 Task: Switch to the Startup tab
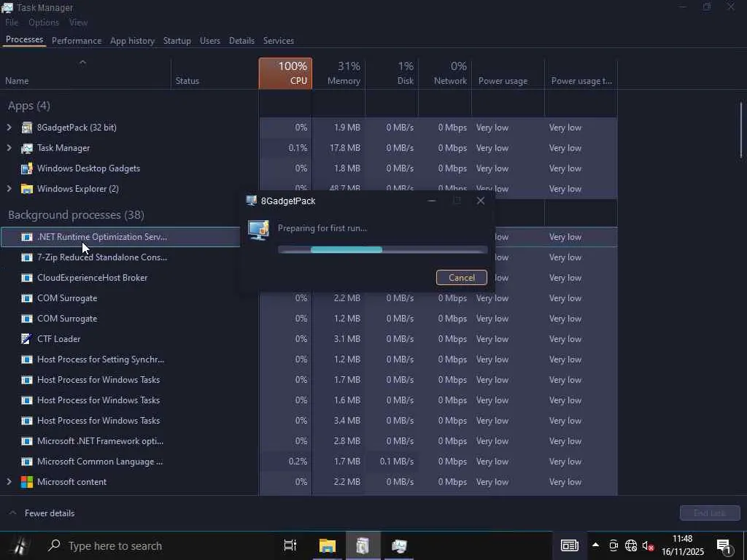click(x=177, y=41)
